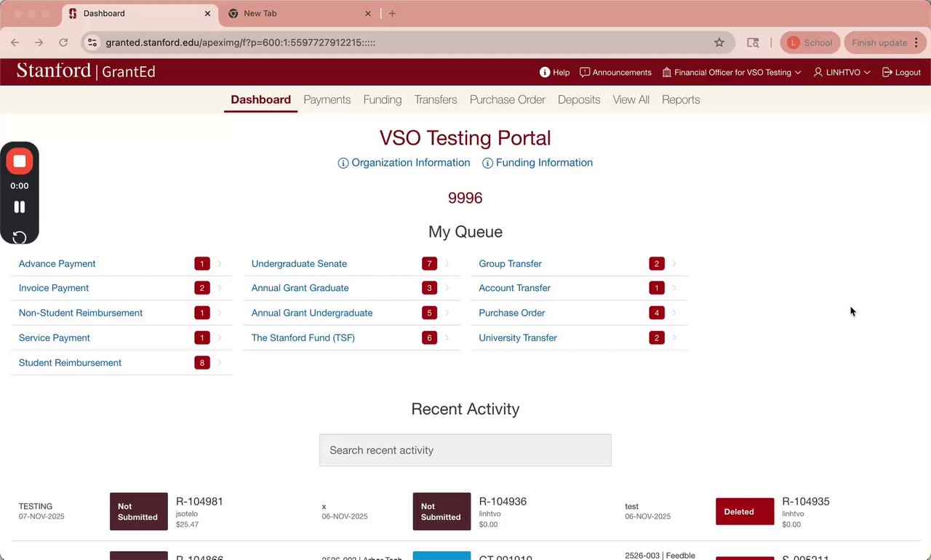Open Organization Information link
Viewport: 931px width, 560px height.
point(404,163)
